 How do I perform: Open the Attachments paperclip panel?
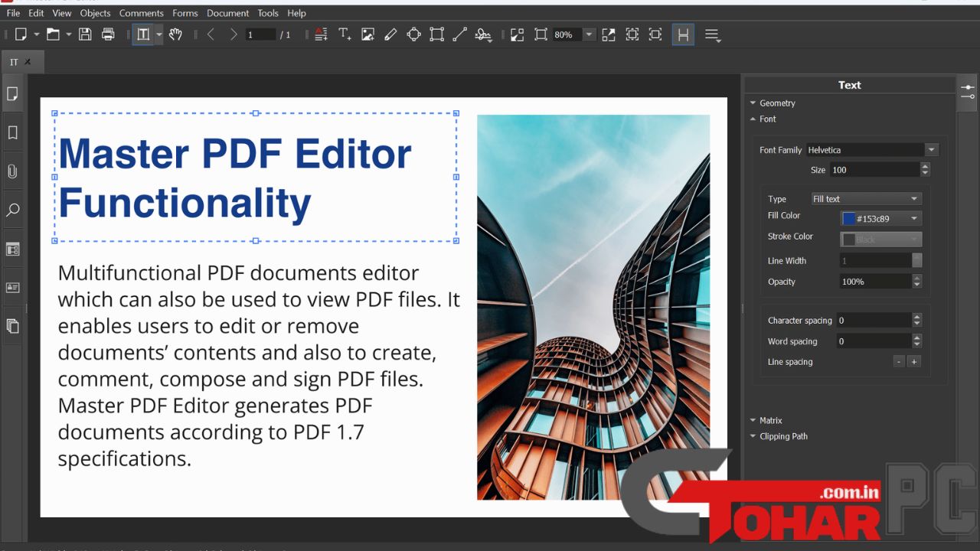(12, 171)
